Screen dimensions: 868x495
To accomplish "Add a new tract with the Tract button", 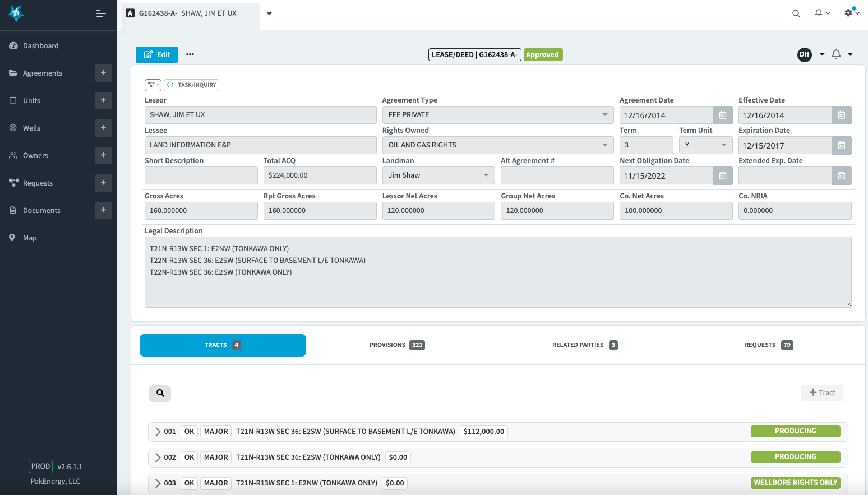I will (x=821, y=392).
